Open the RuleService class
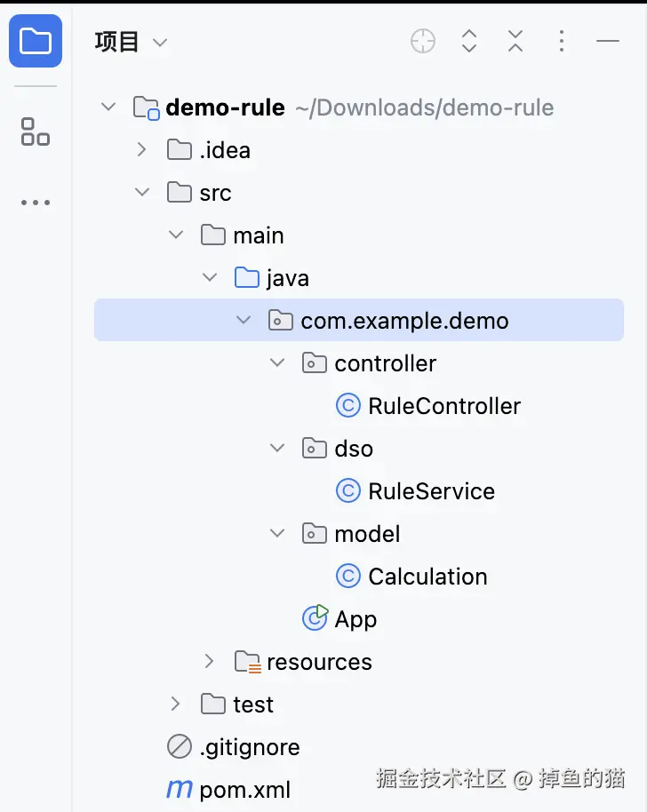The image size is (647, 812). [x=431, y=491]
